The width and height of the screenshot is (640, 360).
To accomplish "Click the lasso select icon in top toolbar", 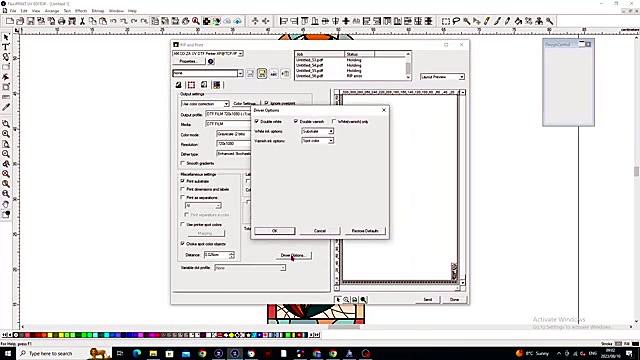I will pos(456,21).
